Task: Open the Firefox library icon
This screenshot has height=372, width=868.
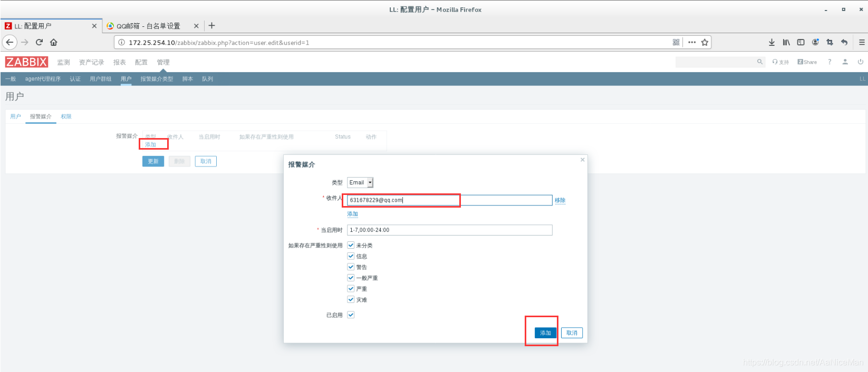Action: click(x=786, y=42)
